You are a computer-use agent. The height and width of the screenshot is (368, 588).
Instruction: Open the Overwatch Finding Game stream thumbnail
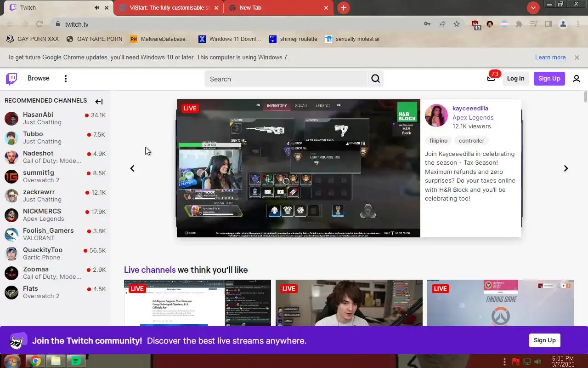click(501, 303)
